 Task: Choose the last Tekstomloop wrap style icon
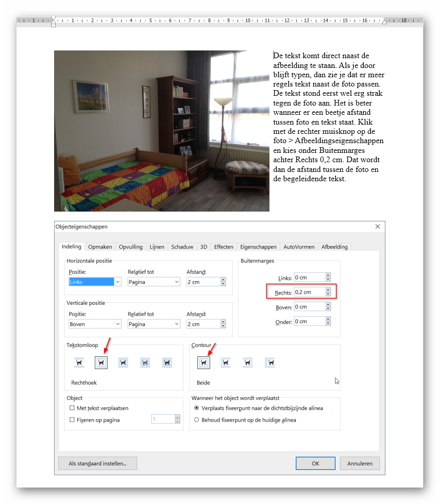coord(166,362)
